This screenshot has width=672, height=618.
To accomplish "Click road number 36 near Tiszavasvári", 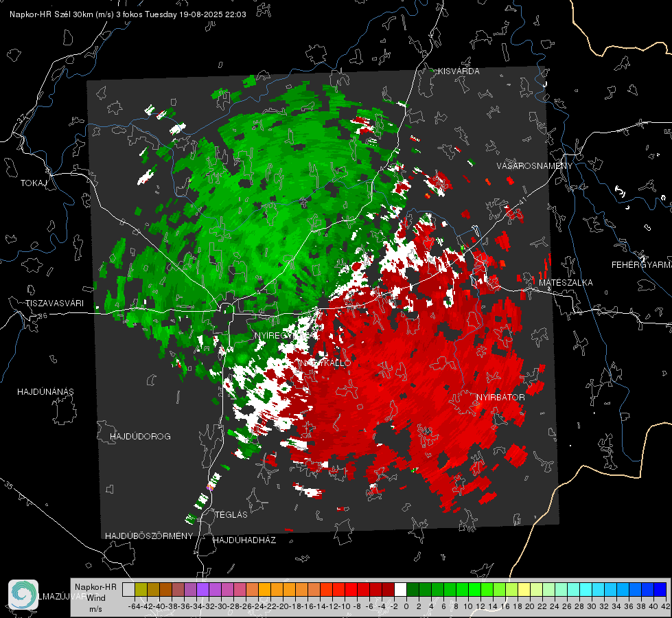I will tap(43, 316).
